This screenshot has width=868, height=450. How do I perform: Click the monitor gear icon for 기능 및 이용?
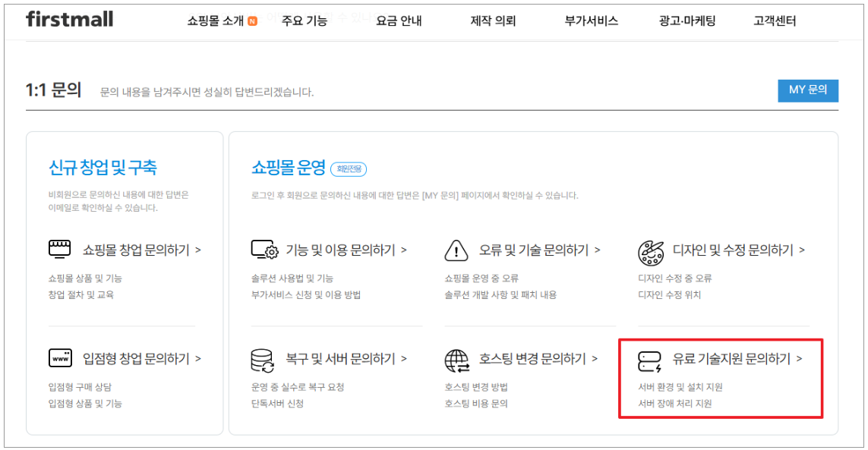click(264, 250)
